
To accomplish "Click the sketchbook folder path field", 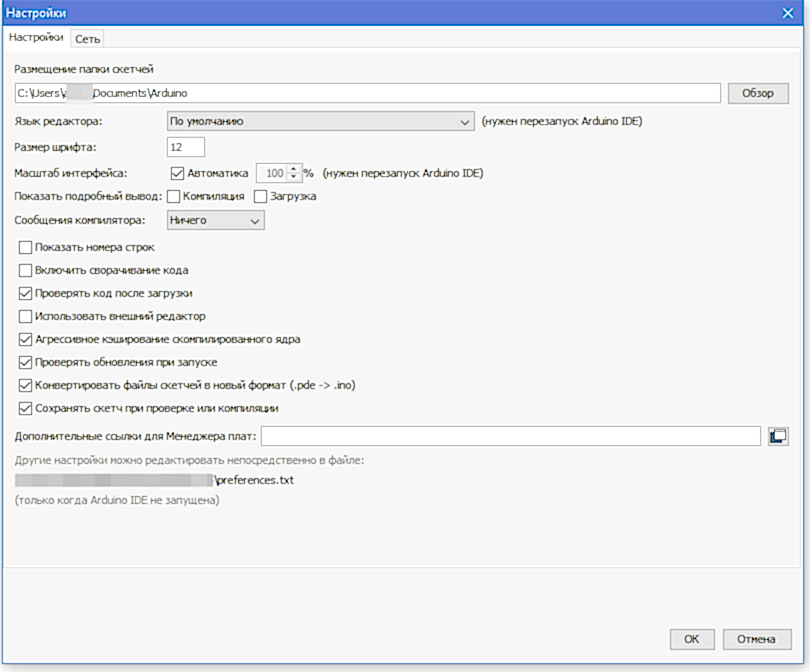I will click(367, 93).
